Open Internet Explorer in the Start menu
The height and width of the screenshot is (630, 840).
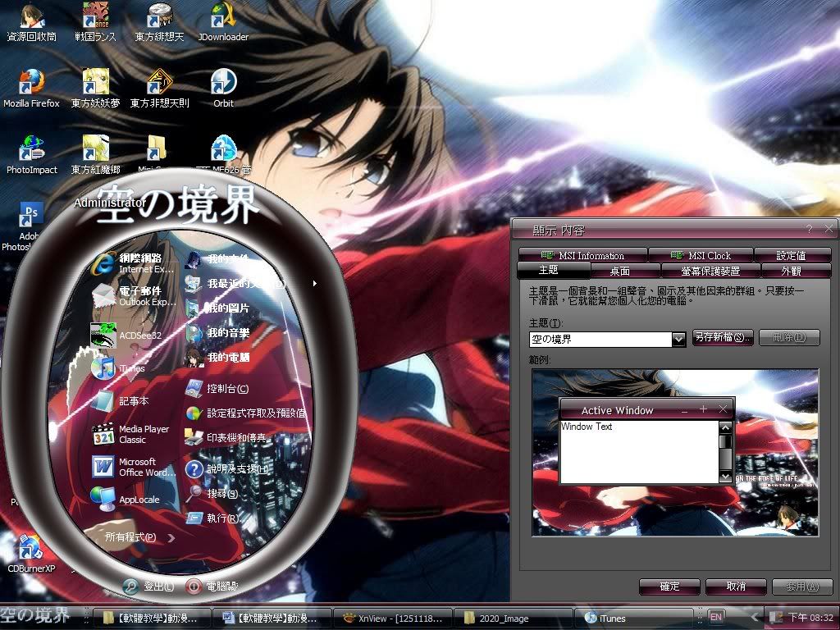(x=134, y=263)
